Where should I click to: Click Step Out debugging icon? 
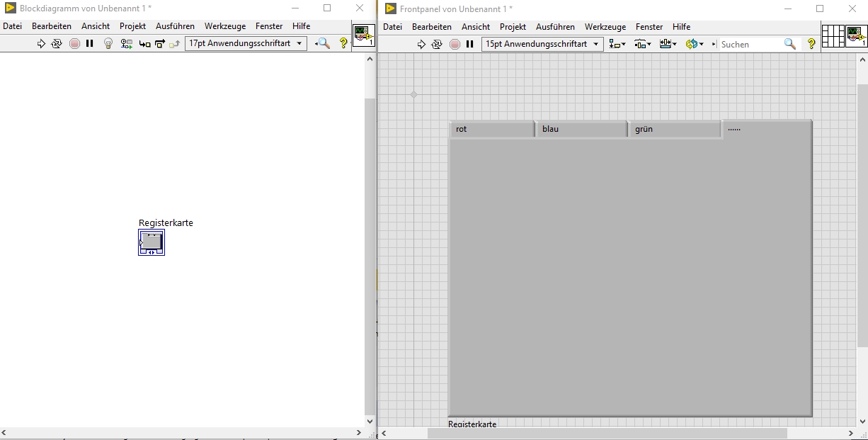174,43
